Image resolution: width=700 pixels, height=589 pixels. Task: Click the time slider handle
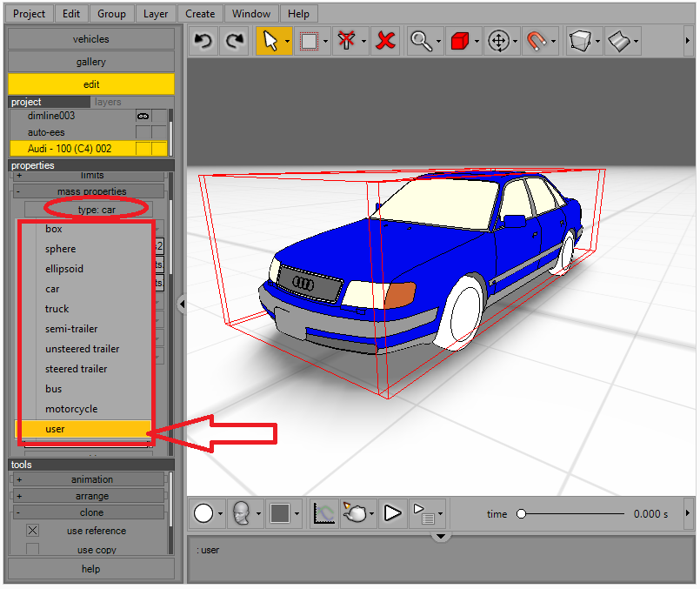coord(521,514)
